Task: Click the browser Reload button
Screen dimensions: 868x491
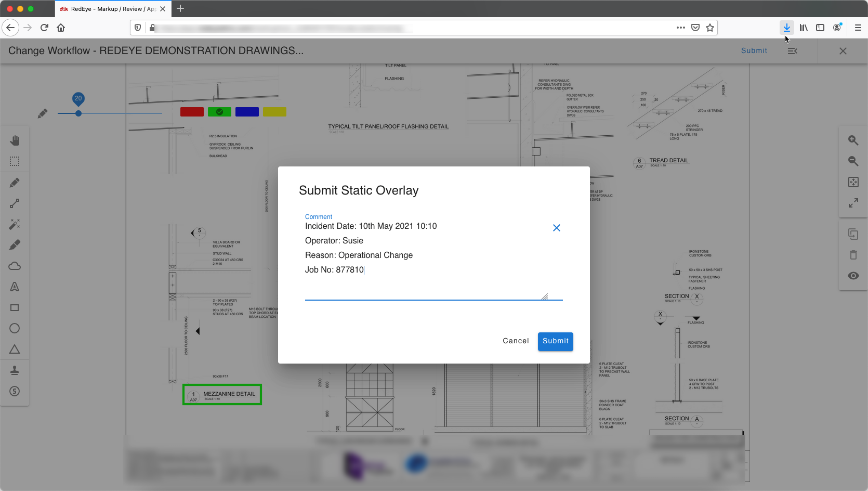Action: pos(44,28)
